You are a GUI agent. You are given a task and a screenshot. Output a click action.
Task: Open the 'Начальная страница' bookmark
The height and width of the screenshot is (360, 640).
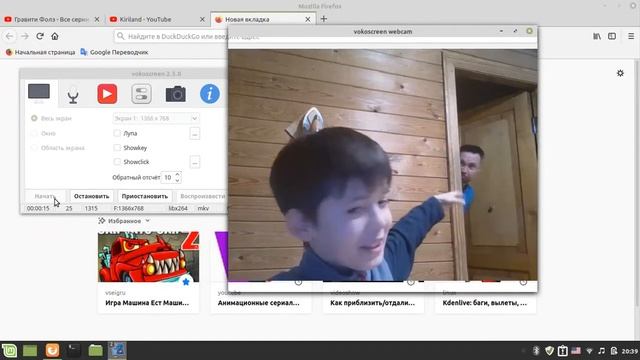click(40, 52)
